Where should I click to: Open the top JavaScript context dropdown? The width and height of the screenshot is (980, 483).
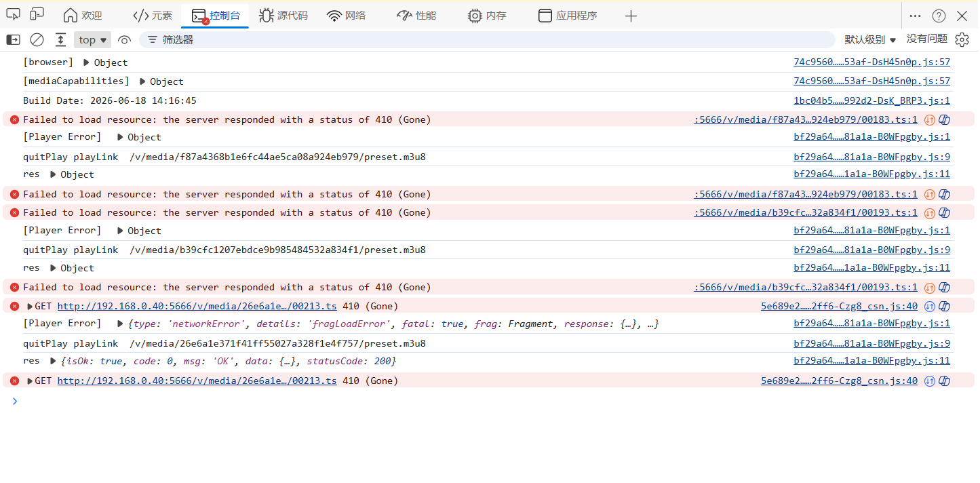coord(92,40)
